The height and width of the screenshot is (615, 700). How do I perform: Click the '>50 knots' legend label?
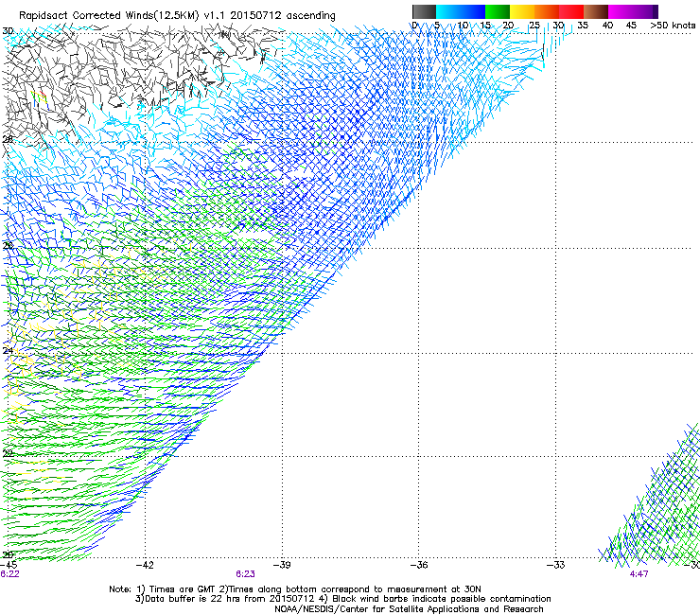673,25
